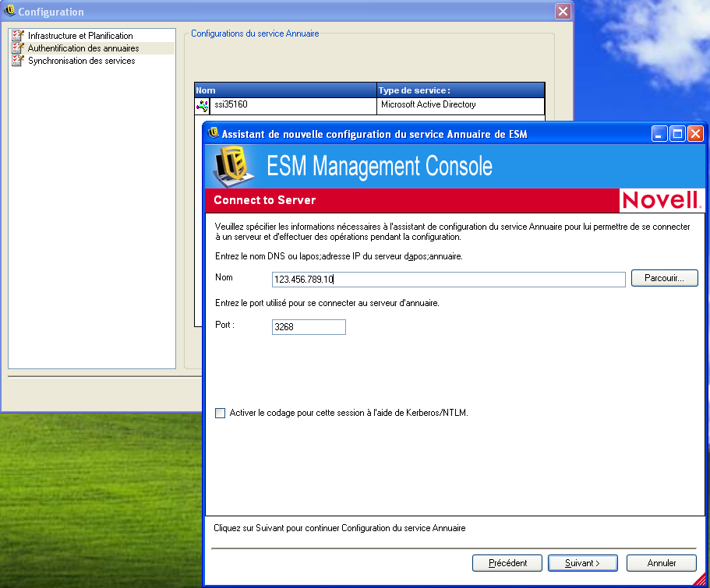Image resolution: width=710 pixels, height=588 pixels.
Task: Click the Novell logo
Action: (x=662, y=200)
